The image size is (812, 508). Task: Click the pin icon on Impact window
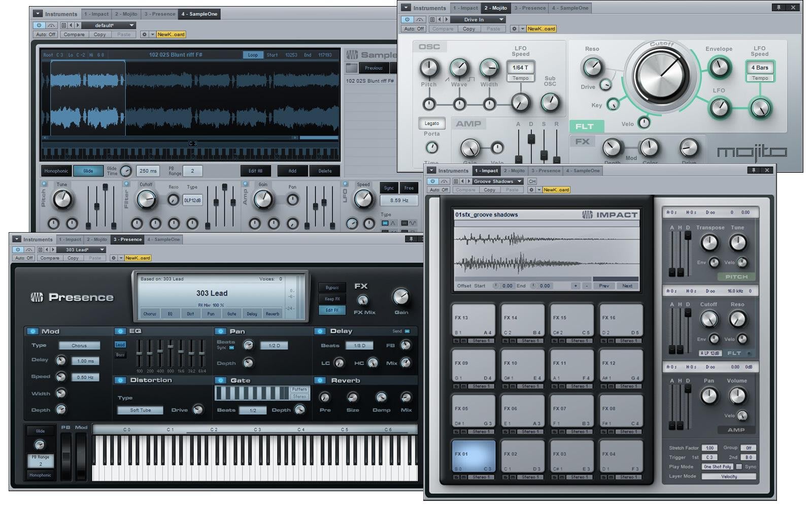tap(754, 170)
